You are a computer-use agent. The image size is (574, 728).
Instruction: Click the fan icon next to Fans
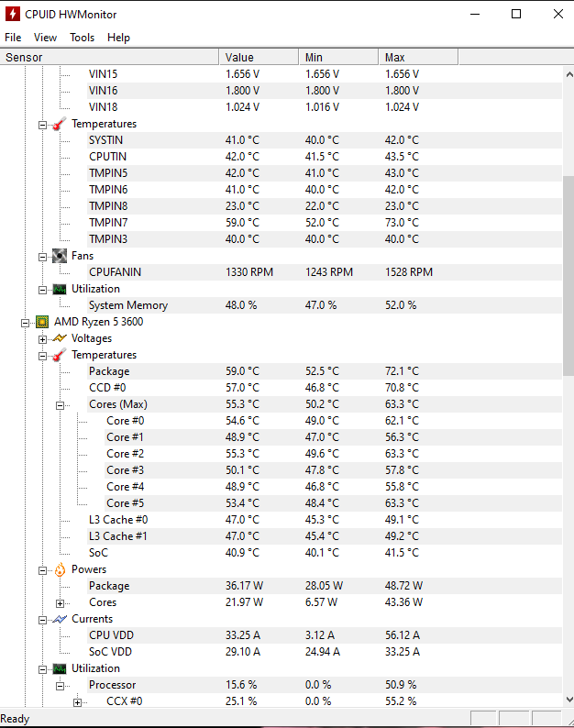pyautogui.click(x=60, y=256)
